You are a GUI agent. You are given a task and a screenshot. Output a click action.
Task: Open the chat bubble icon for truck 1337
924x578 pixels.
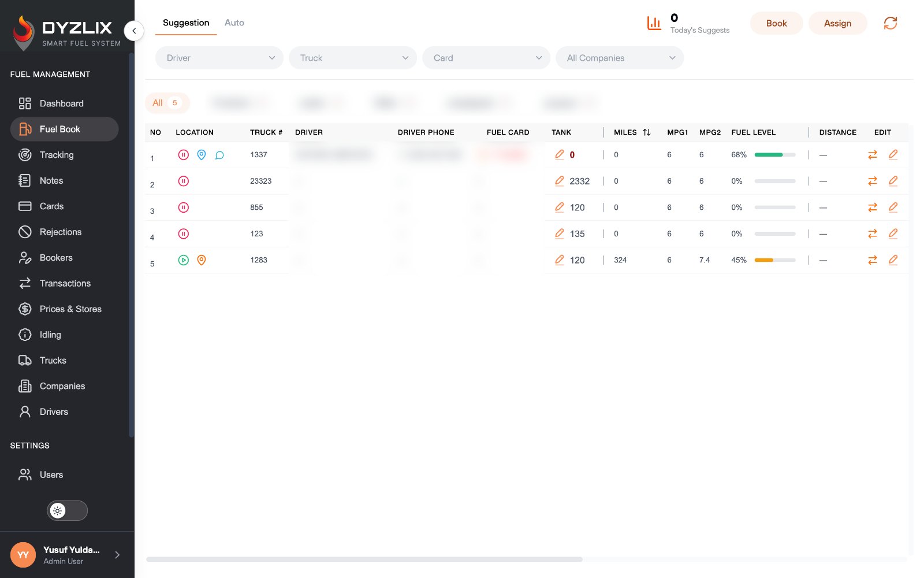(219, 155)
